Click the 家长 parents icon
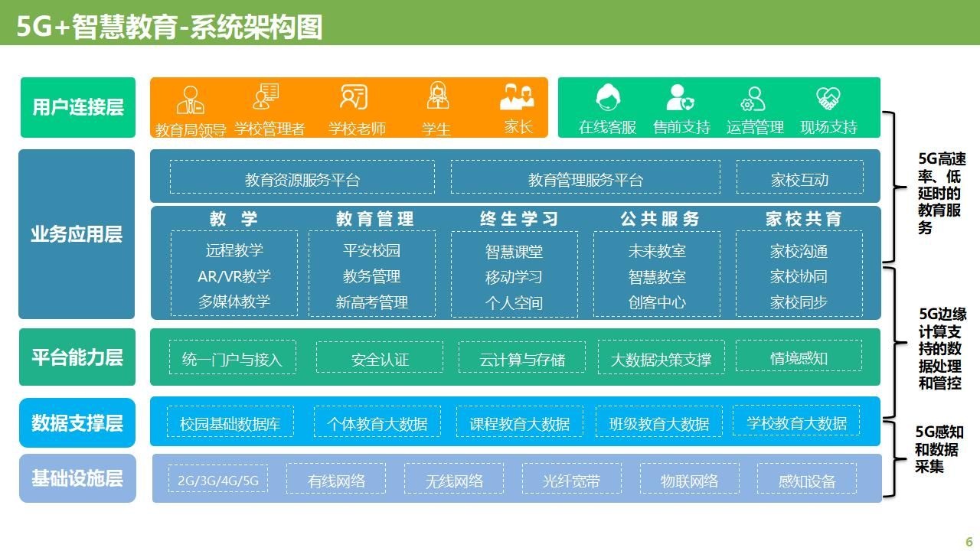The height and width of the screenshot is (551, 980). (518, 96)
